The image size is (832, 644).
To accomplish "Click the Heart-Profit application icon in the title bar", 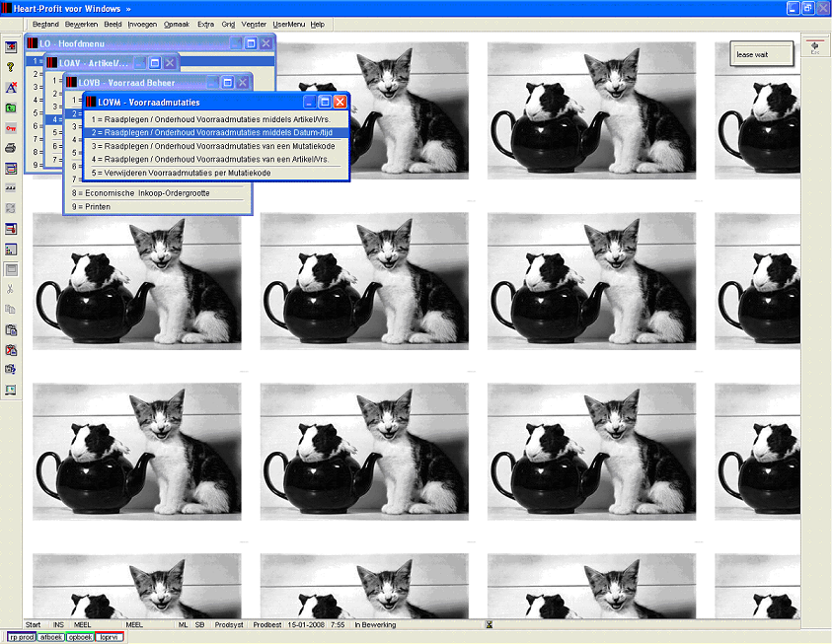I will point(6,8).
